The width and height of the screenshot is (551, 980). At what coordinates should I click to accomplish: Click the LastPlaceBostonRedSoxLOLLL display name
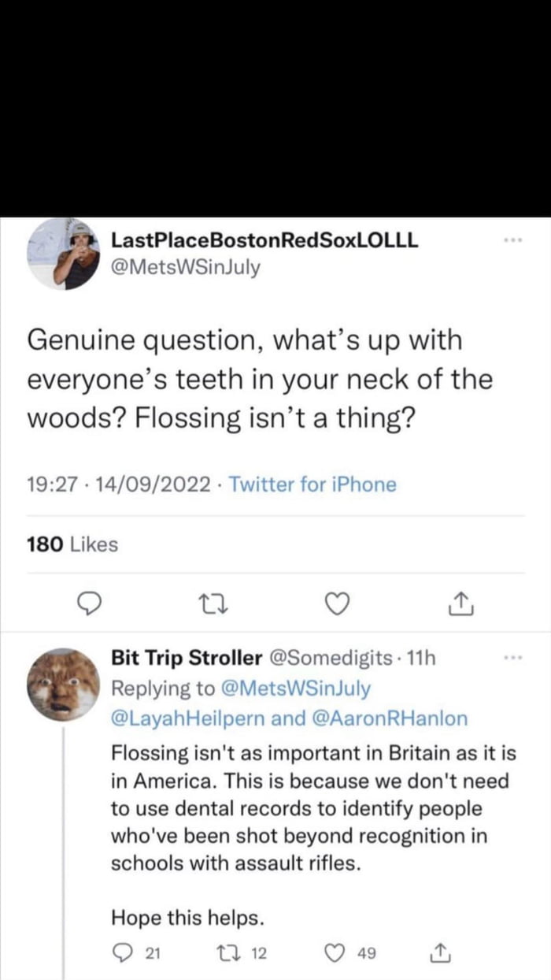pos(264,239)
